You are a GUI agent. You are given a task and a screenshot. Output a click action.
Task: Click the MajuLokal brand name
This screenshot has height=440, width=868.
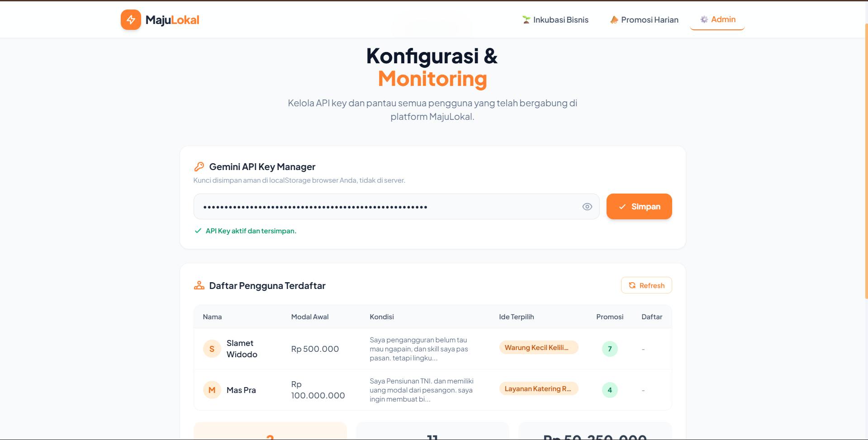[x=172, y=20]
